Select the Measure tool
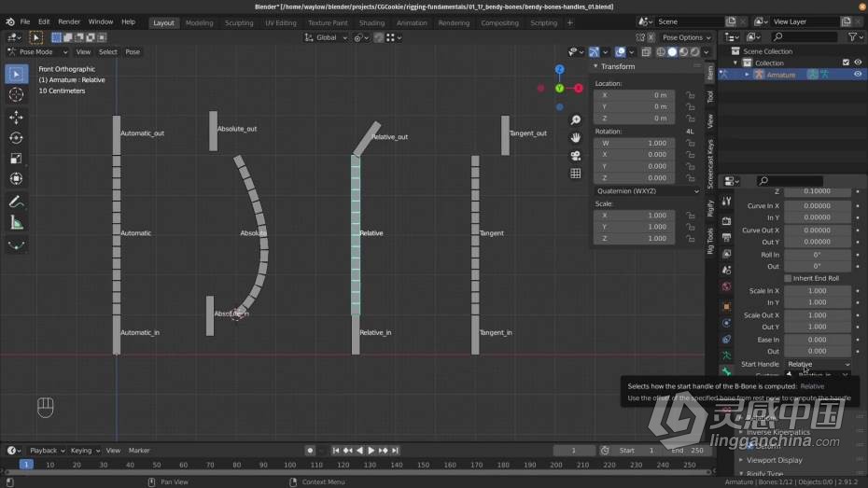Viewport: 868px width, 488px height. [x=16, y=222]
